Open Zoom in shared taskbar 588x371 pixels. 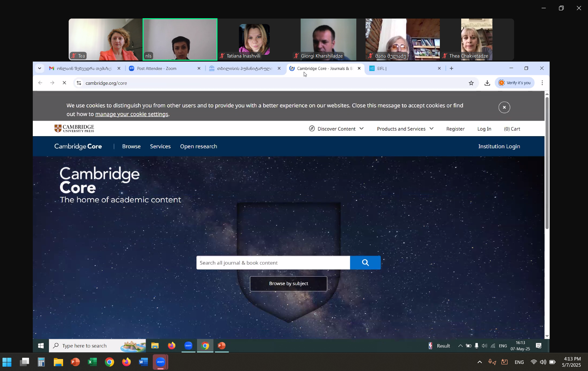(x=188, y=346)
